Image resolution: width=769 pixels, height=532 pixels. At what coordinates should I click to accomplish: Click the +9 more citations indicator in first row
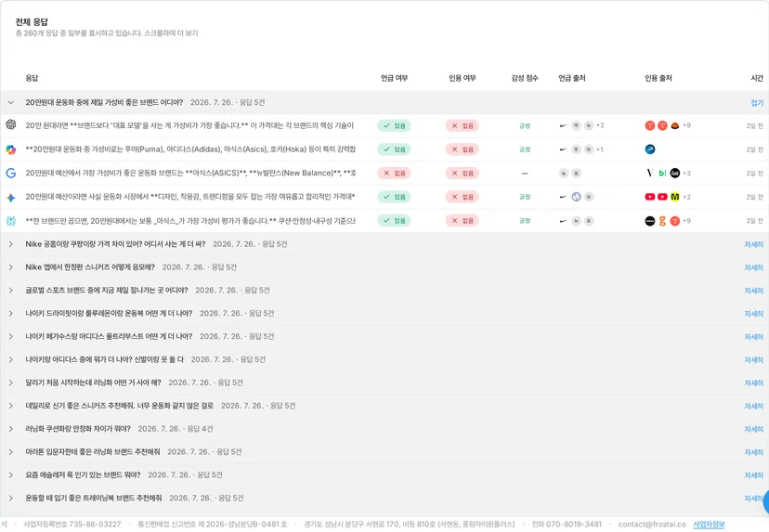click(686, 125)
